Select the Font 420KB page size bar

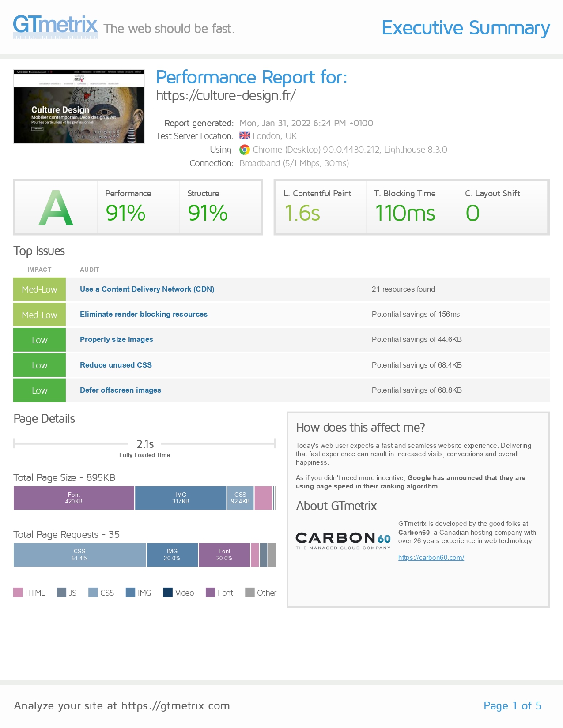pyautogui.click(x=74, y=498)
